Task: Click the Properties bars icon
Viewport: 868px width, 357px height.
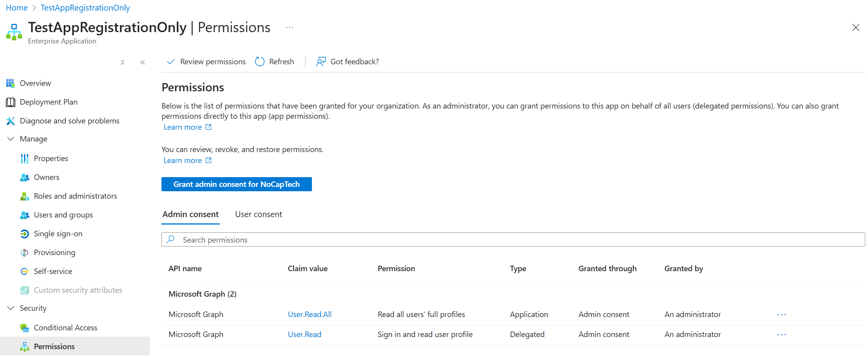Action: (x=24, y=158)
